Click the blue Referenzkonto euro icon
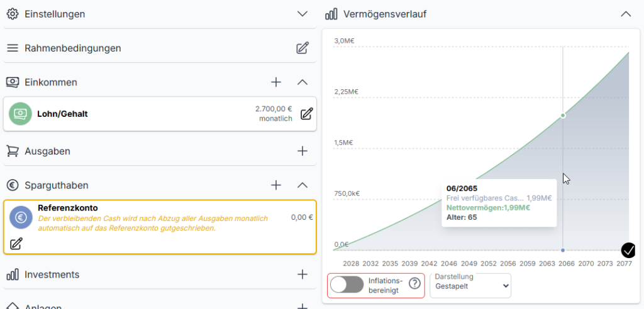644x309 pixels. click(21, 217)
